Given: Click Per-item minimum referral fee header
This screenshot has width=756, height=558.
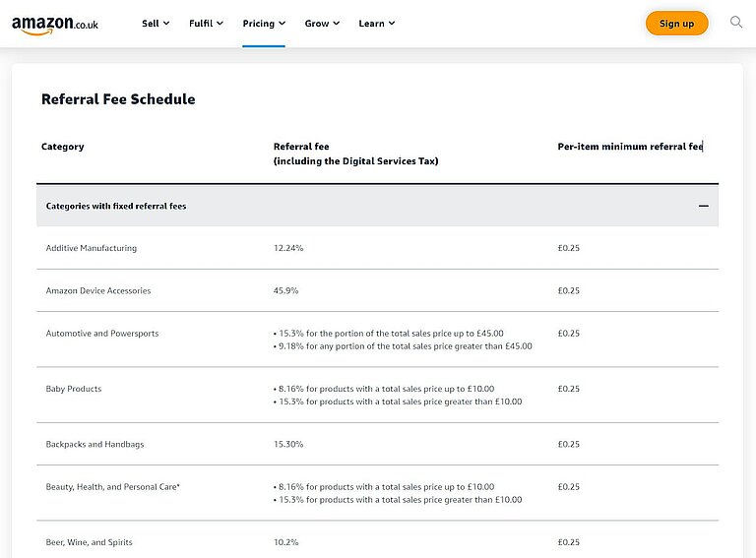Looking at the screenshot, I should (x=630, y=147).
